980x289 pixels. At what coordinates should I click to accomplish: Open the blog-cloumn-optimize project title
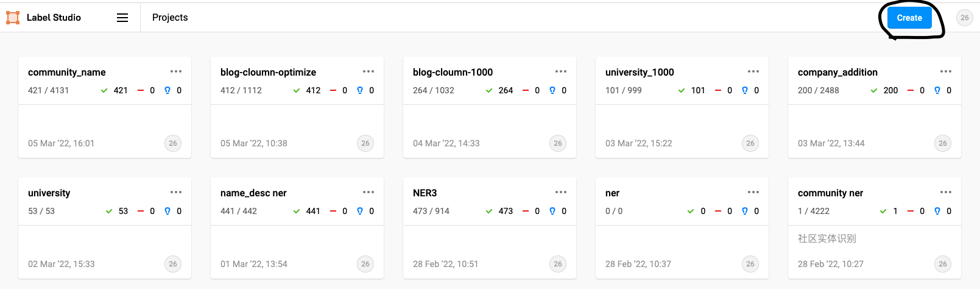point(268,72)
